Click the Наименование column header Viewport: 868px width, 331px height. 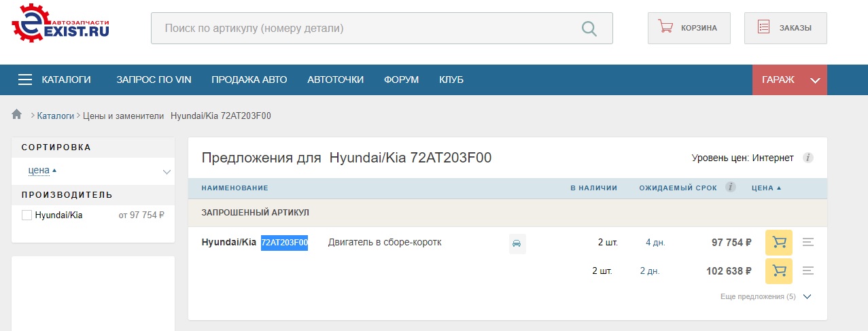235,188
